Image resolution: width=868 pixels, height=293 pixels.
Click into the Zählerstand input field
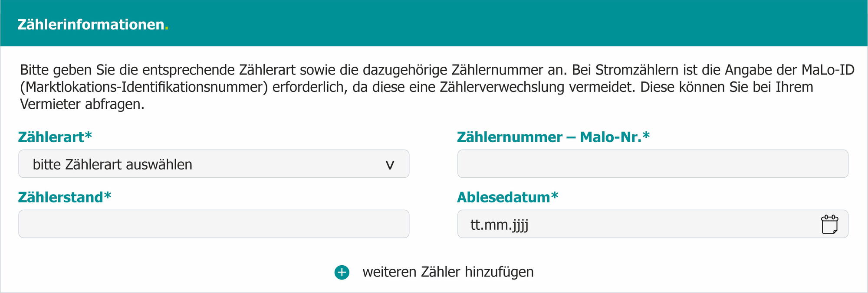click(x=214, y=224)
